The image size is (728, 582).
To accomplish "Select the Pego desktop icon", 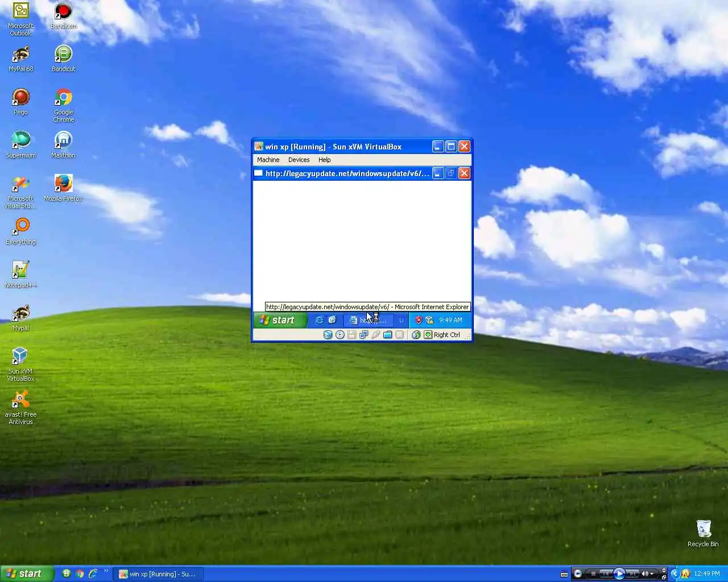I will 20,102.
